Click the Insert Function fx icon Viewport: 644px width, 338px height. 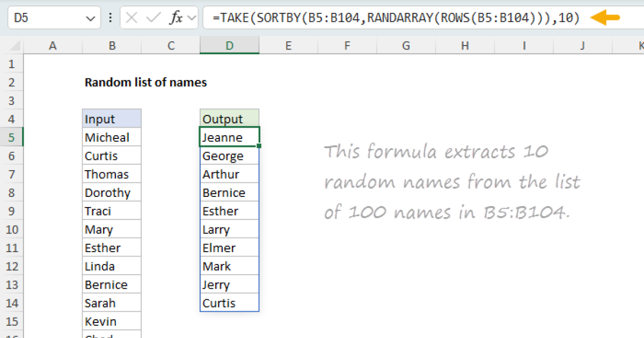[x=175, y=18]
